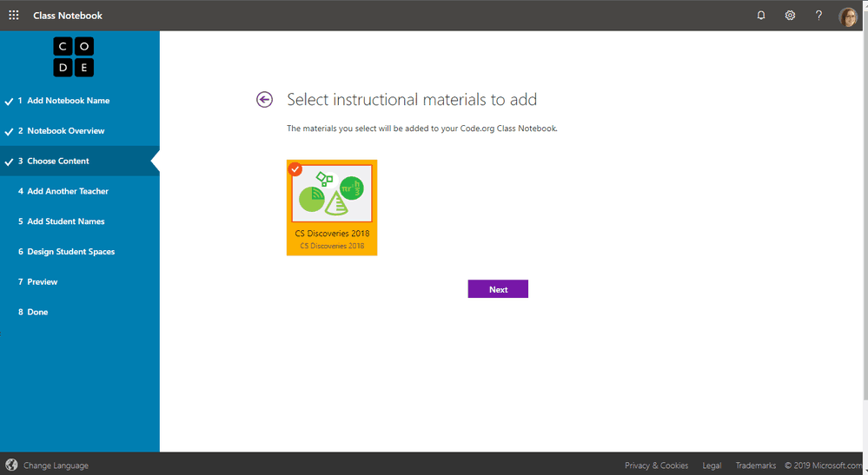This screenshot has width=868, height=475.
Task: Click the user profile avatar
Action: (848, 16)
